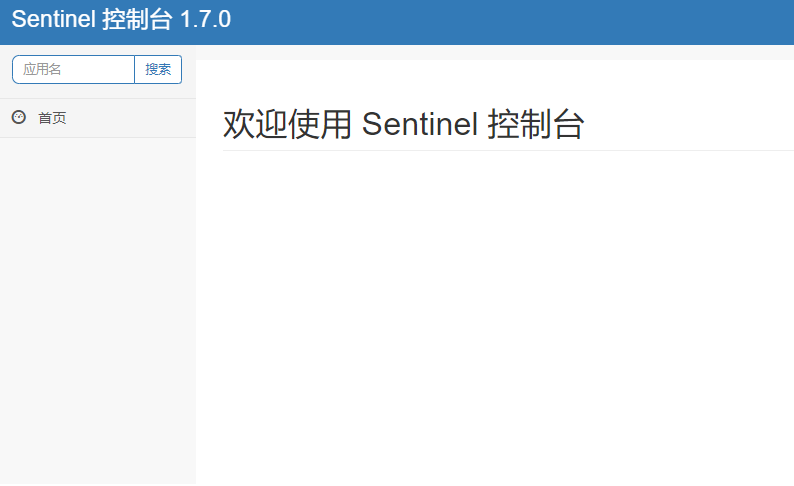This screenshot has height=486, width=794.
Task: Select the word Sentinel in welcome heading
Action: coord(420,125)
